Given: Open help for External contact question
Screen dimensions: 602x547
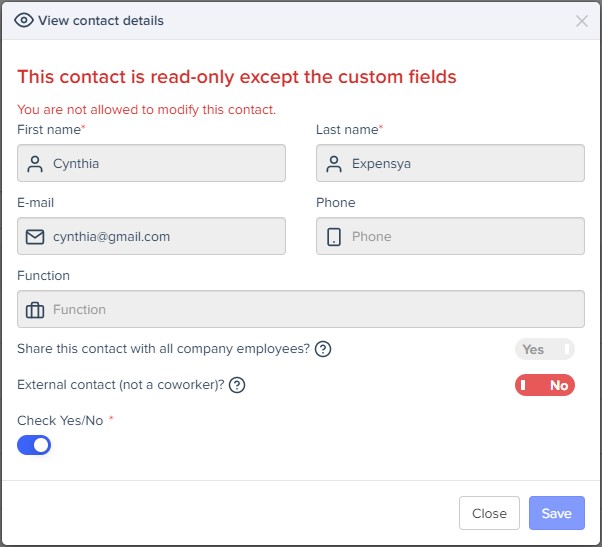Looking at the screenshot, I should pyautogui.click(x=238, y=385).
